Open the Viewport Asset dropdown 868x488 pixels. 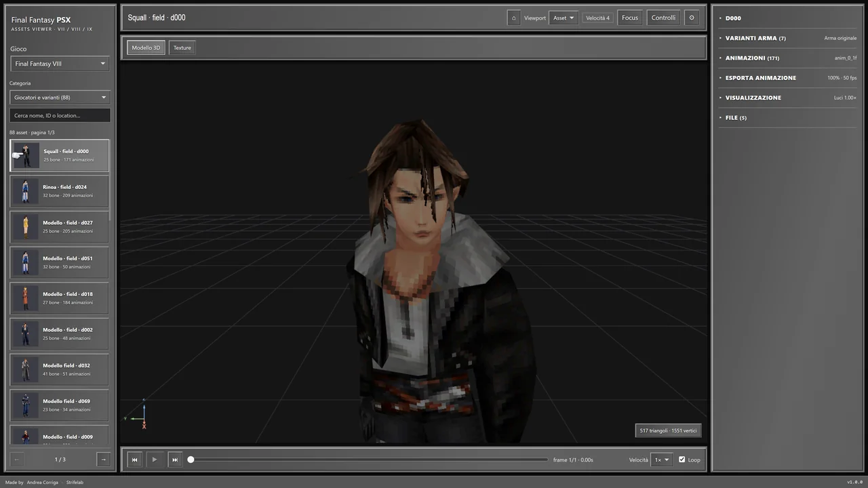[564, 18]
